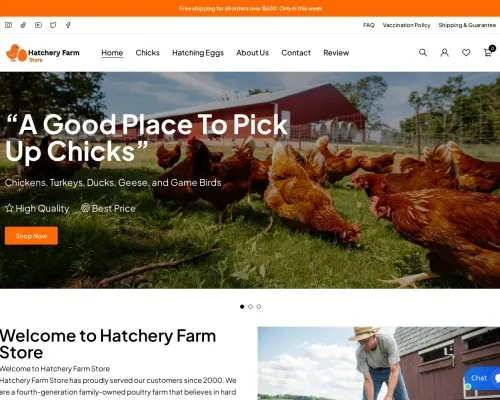Image resolution: width=500 pixels, height=400 pixels.
Task: Open the Shipping & Guarantee link
Action: 467,25
